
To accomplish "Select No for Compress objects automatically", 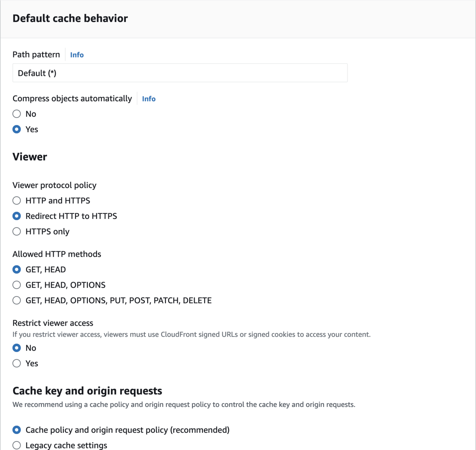I will [x=17, y=114].
